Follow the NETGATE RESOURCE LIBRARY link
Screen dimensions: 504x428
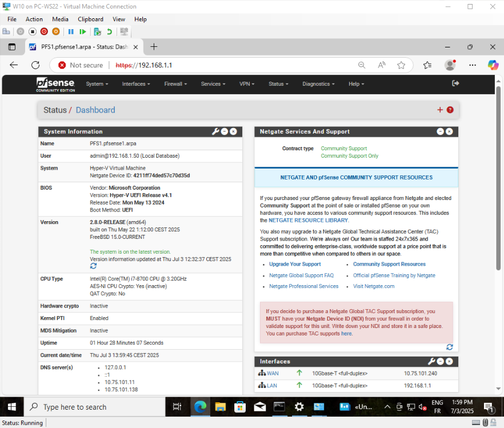[x=308, y=220]
